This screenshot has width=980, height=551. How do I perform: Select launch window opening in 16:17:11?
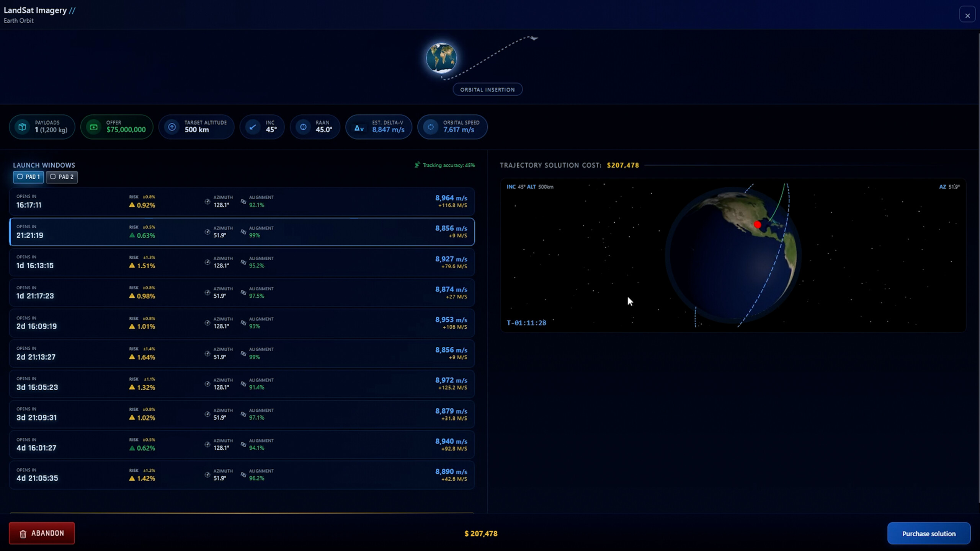(x=242, y=201)
